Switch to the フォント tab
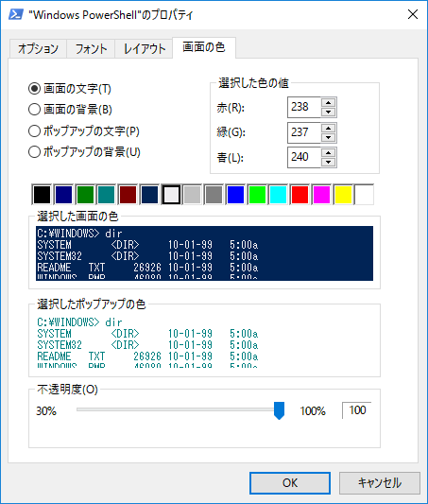Screen dimensions: 428x504 click(x=91, y=49)
